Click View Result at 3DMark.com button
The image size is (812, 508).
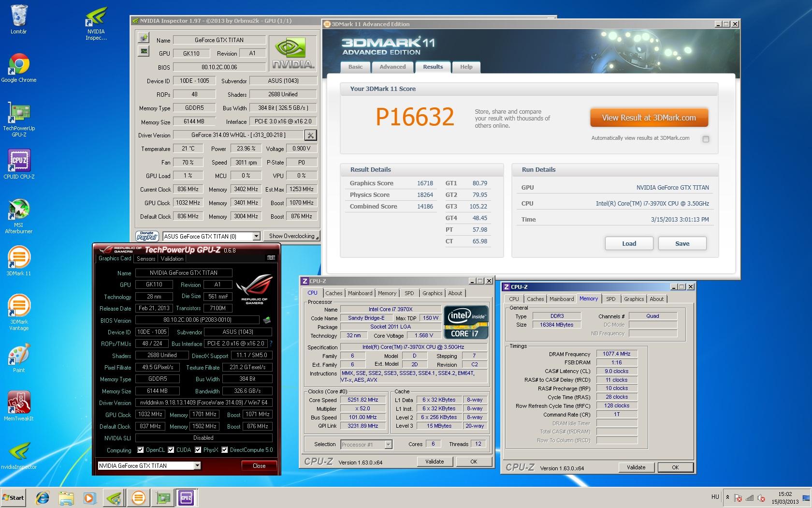point(649,118)
